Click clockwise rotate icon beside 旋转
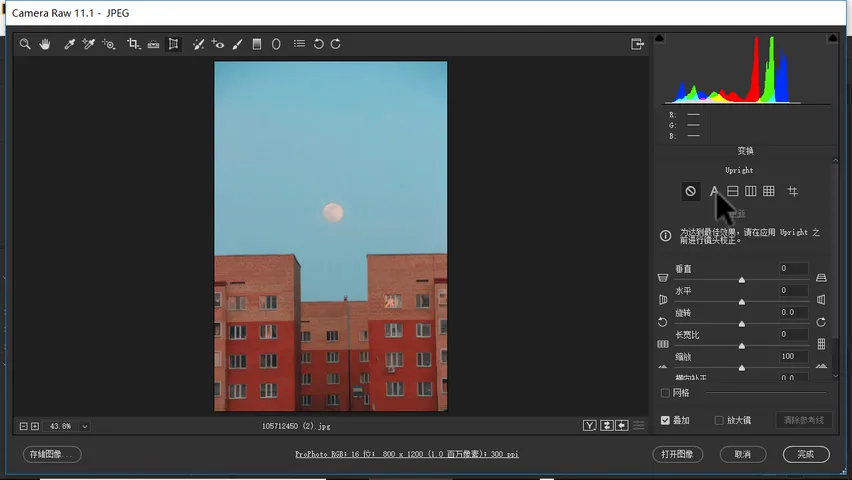This screenshot has height=480, width=852. (x=821, y=322)
